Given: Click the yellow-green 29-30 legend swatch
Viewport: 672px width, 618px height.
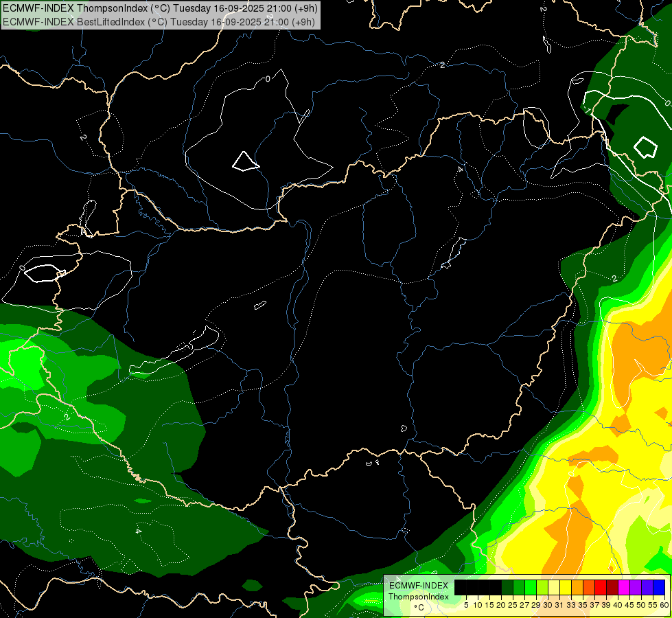Looking at the screenshot, I should [x=542, y=588].
